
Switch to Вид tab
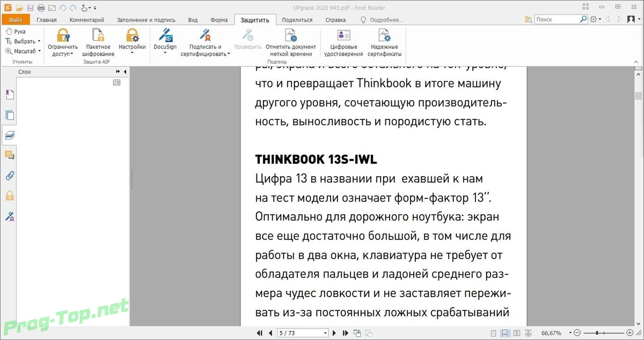point(193,20)
